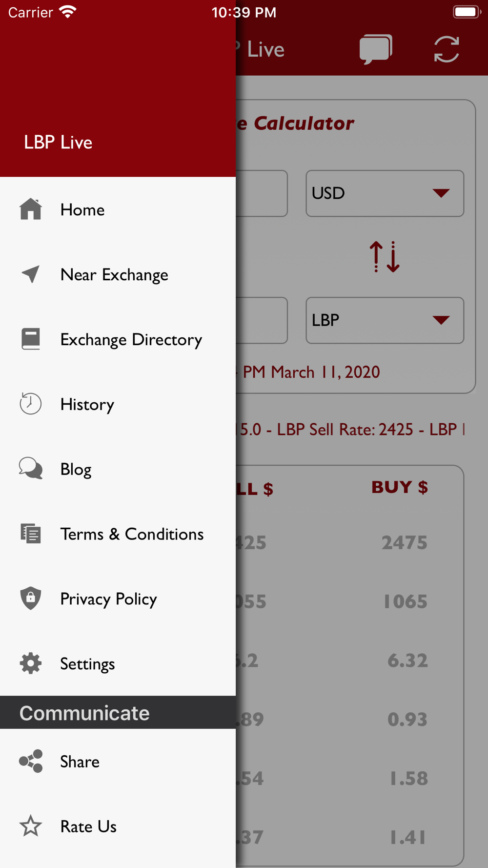The image size is (488, 868).
Task: Tap the Exchange Directory book icon
Action: (x=31, y=339)
